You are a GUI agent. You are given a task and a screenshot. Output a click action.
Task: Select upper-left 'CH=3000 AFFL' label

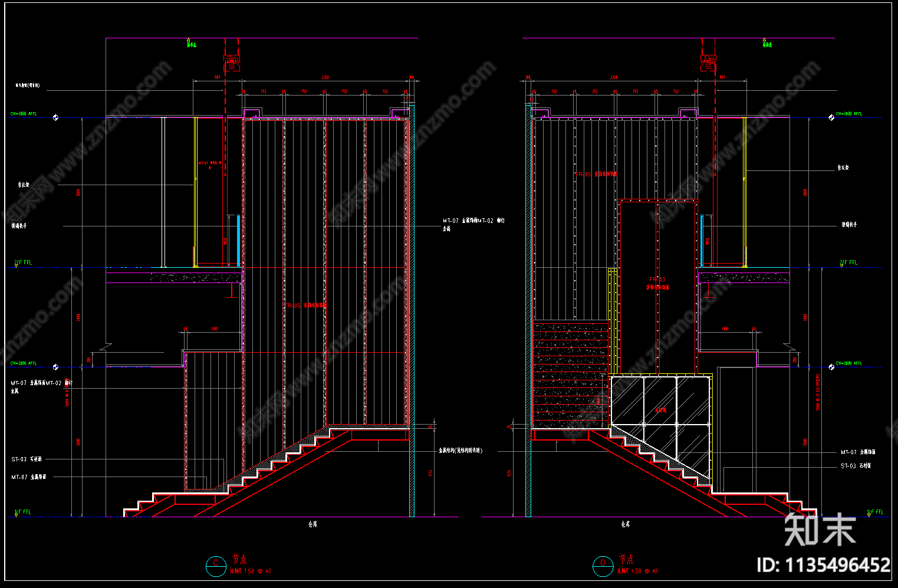coord(24,114)
